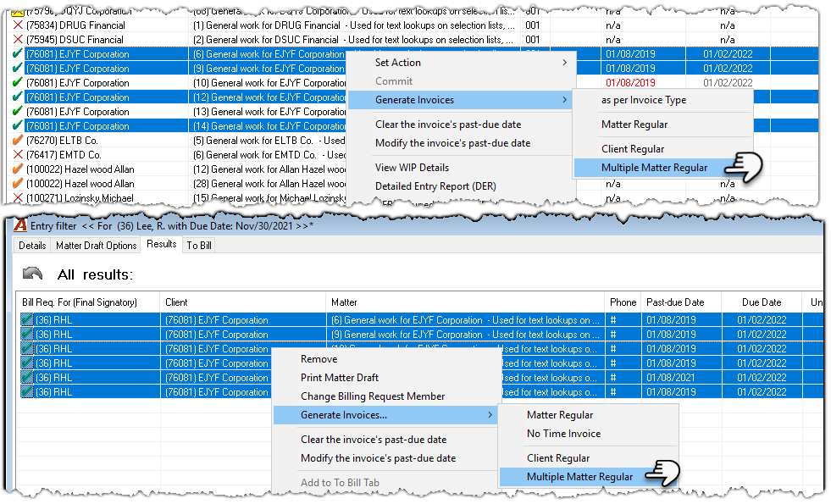Click the red 01/08/2019 date cell
Screen dimensions: 831x504
point(630,83)
